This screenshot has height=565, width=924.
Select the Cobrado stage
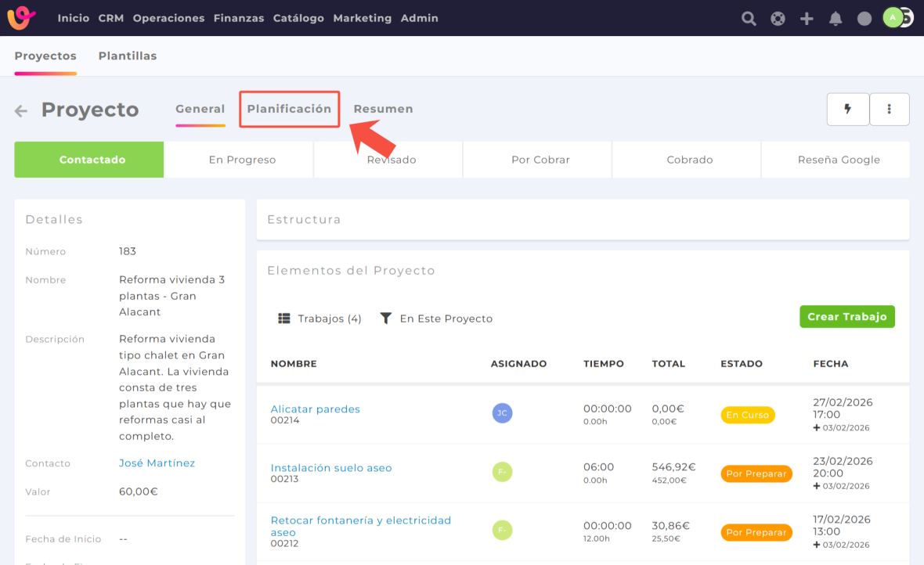689,160
